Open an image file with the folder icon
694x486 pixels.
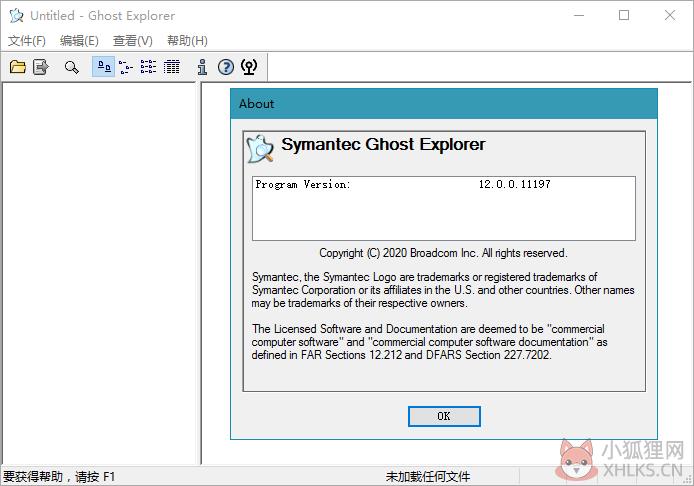[18, 67]
